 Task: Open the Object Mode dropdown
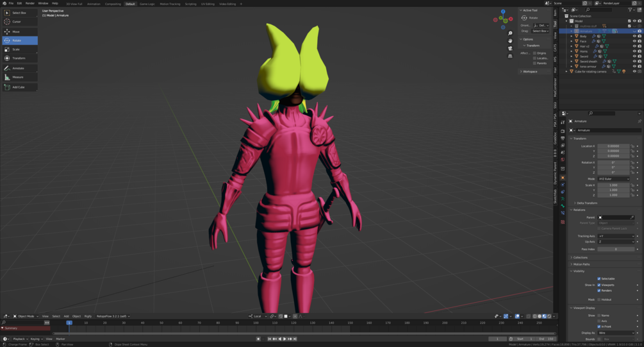point(26,316)
